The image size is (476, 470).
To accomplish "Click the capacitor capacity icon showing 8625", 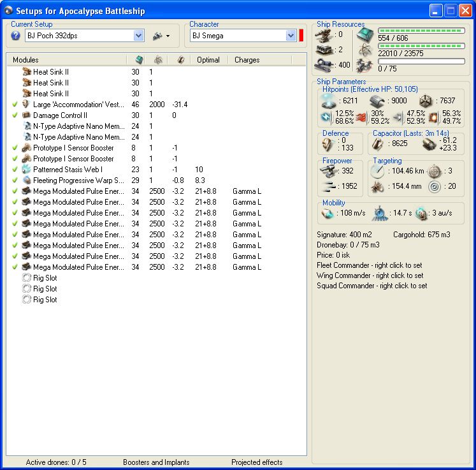I will pyautogui.click(x=377, y=144).
